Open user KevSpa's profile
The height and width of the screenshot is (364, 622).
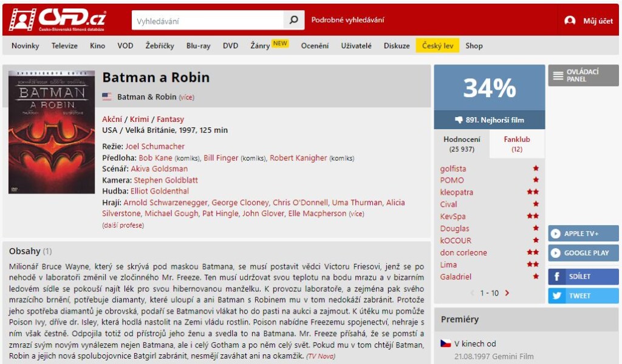(x=453, y=217)
